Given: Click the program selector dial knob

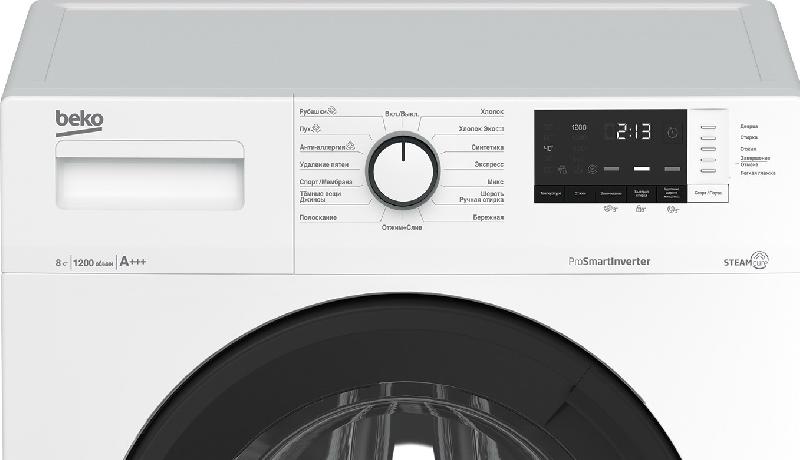Looking at the screenshot, I should click(403, 167).
